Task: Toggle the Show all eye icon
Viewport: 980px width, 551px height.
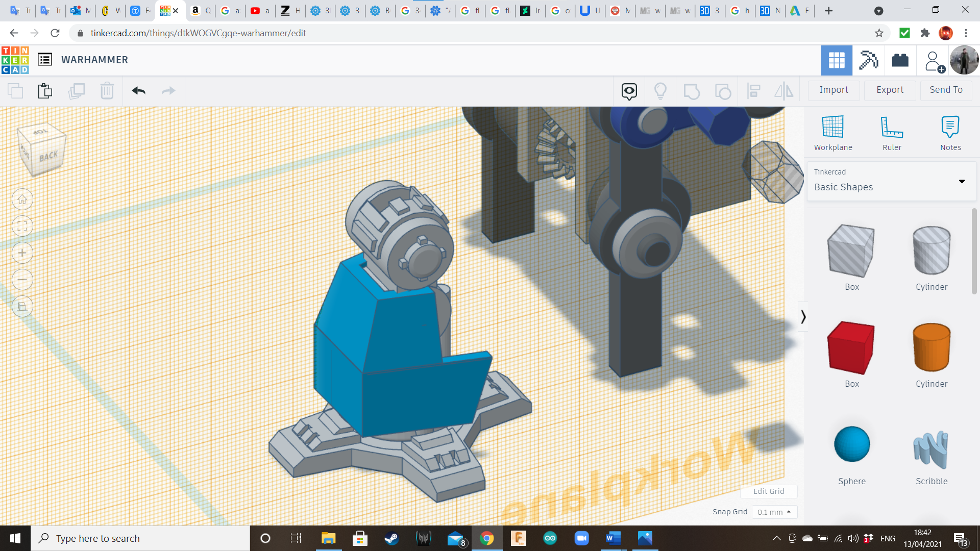Action: (629, 91)
